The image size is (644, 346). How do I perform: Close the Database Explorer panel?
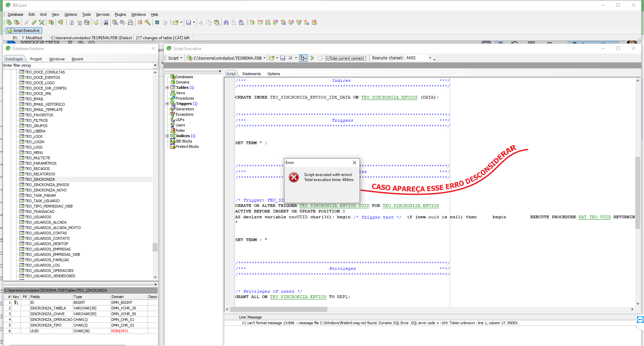tap(153, 48)
